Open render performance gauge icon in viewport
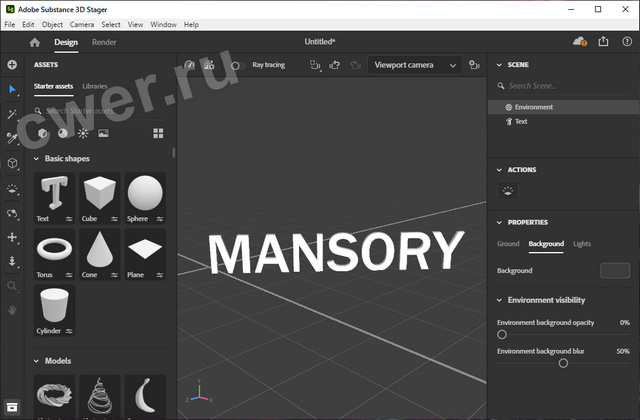The width and height of the screenshot is (640, 420). [189, 64]
